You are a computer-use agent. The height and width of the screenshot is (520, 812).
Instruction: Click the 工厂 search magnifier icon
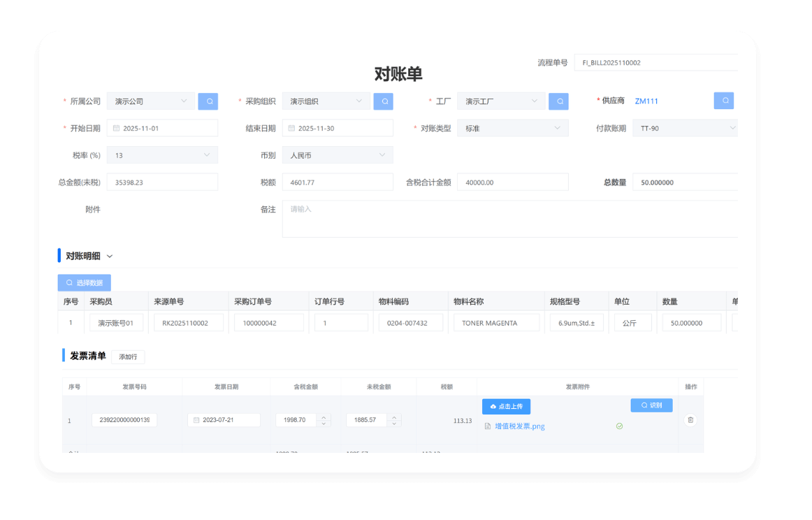click(558, 101)
